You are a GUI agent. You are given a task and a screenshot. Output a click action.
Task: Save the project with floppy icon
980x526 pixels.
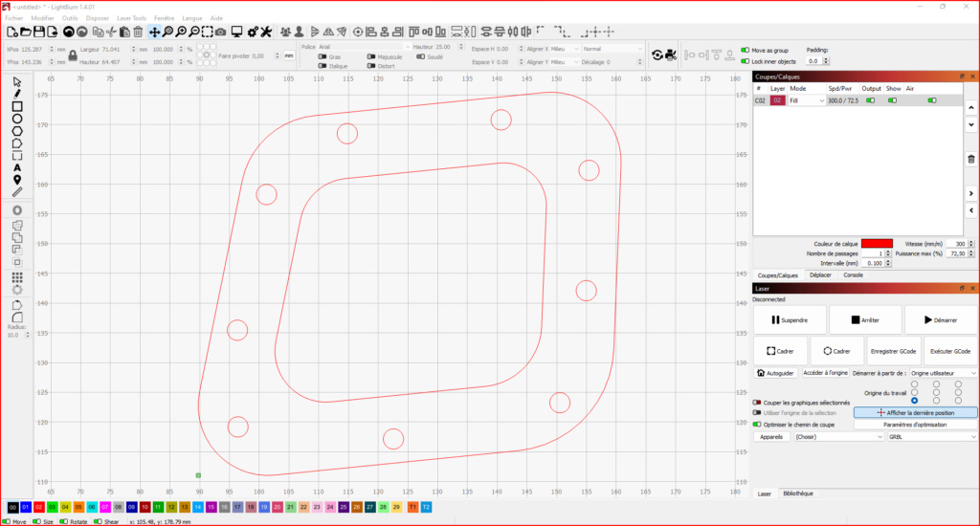[x=38, y=32]
